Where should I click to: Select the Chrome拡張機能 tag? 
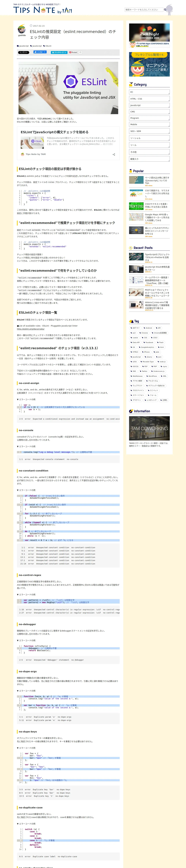pyautogui.click(x=159, y=333)
